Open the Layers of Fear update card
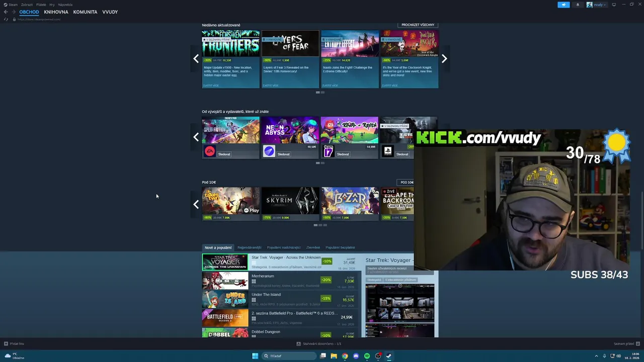644x362 pixels. (290, 59)
